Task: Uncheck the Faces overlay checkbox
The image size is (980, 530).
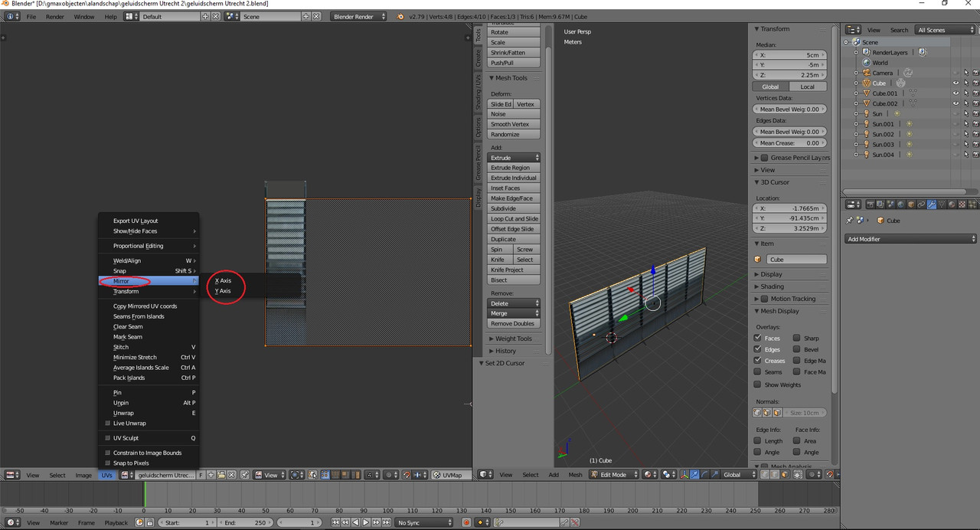Action: coord(758,338)
